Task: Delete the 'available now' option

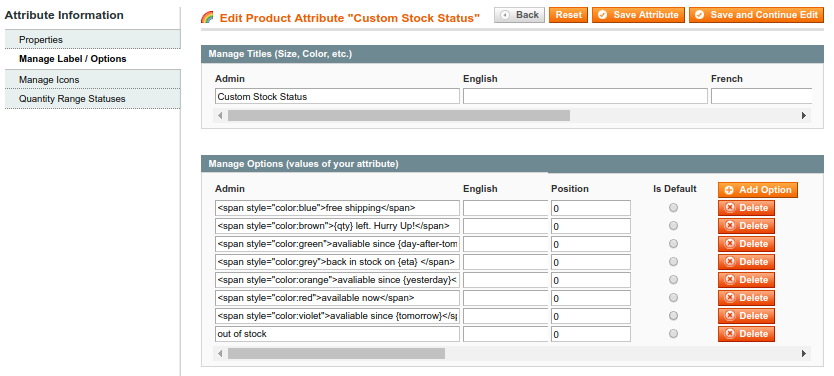Action: click(x=746, y=298)
